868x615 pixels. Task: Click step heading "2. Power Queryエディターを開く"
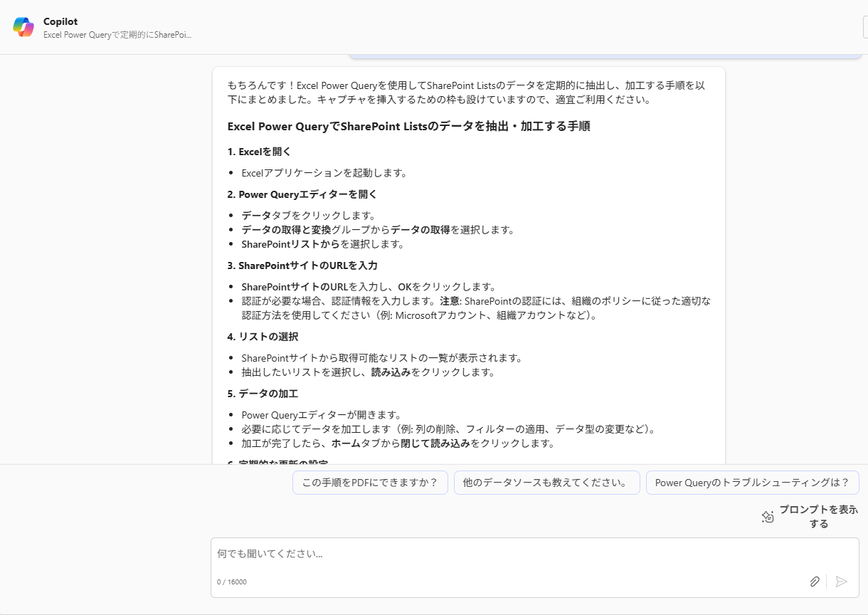[302, 194]
